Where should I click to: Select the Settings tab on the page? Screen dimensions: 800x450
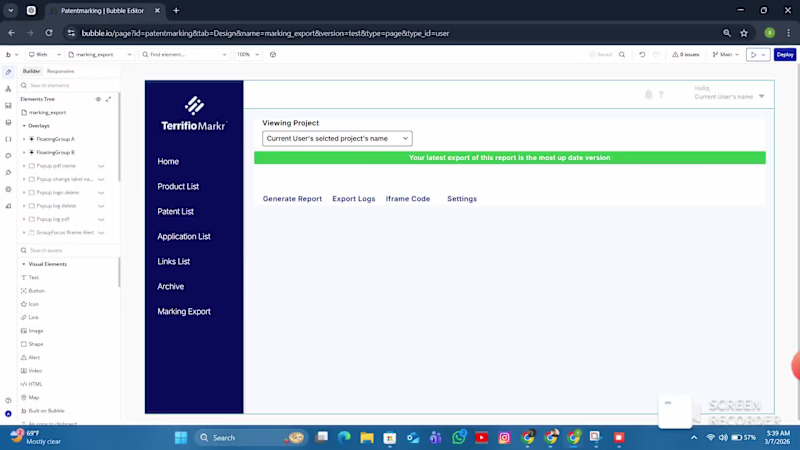pos(462,198)
